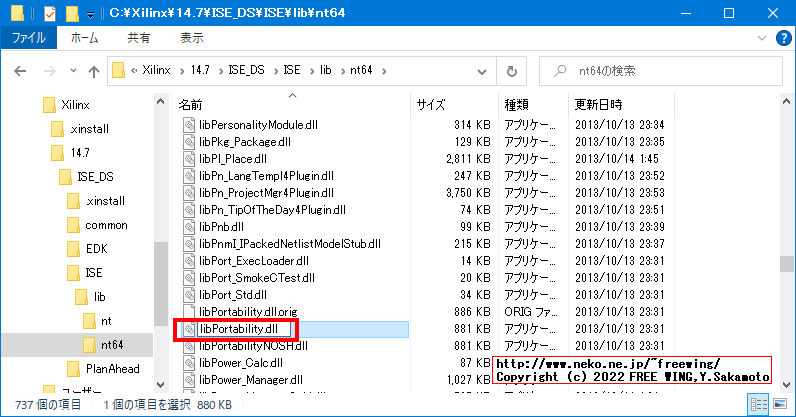Select 14.7 in the address breadcrumb
Image resolution: width=796 pixels, height=417 pixels.
coord(201,70)
